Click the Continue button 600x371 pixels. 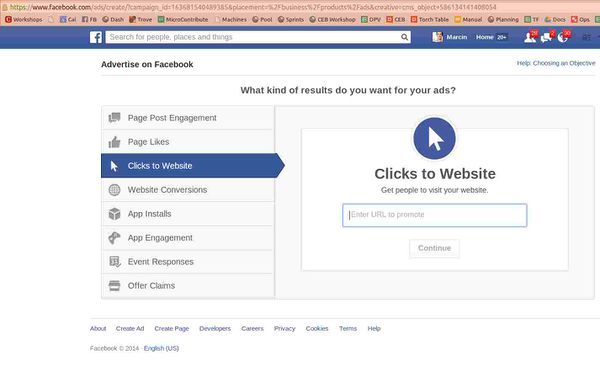tap(434, 248)
